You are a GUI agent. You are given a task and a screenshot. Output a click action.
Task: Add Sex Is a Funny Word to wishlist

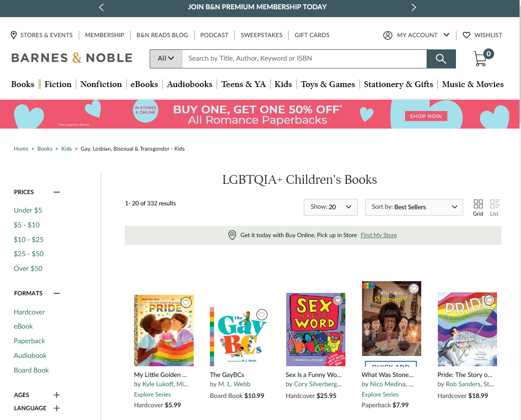pos(338,301)
